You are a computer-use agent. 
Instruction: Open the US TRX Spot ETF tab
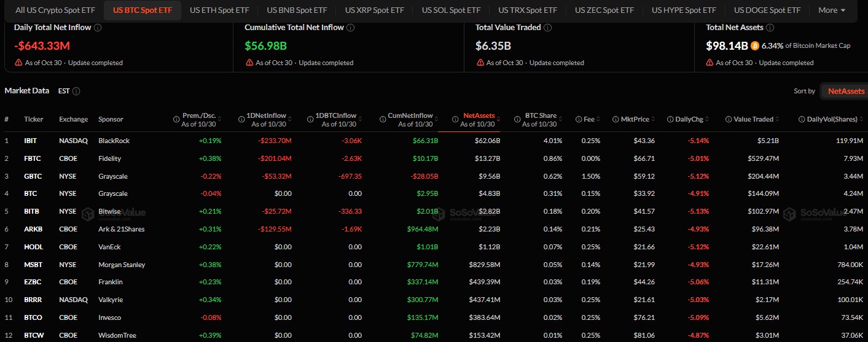[x=528, y=10]
